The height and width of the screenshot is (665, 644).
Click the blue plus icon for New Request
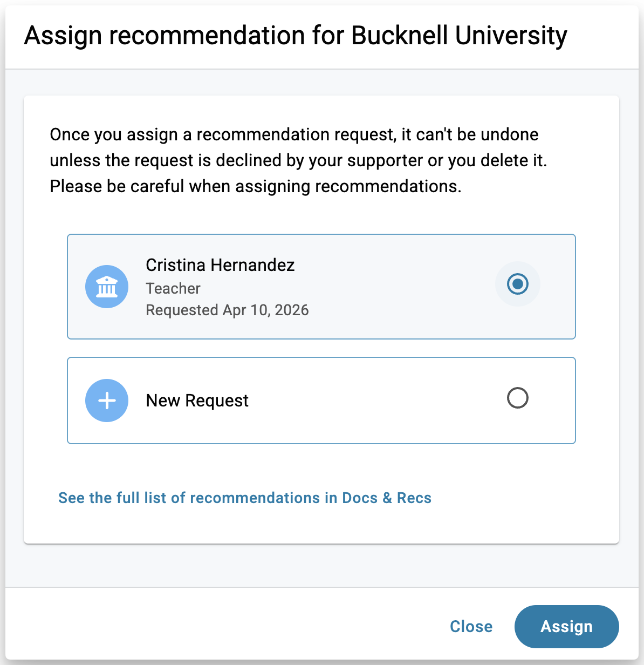click(107, 401)
